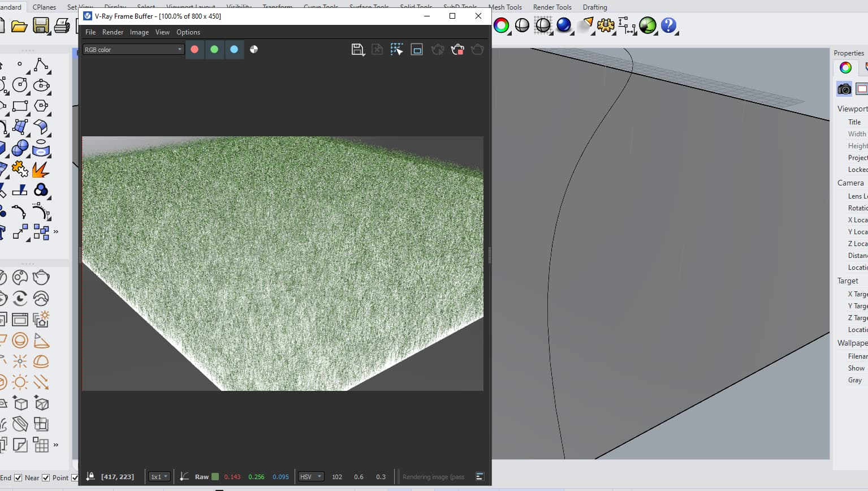Select the Polyline tool

[x=41, y=65]
